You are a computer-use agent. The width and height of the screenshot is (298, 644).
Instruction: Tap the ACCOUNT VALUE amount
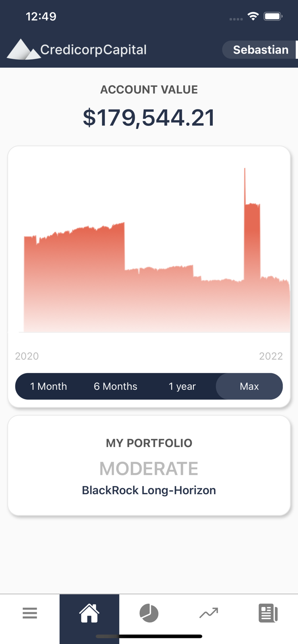pyautogui.click(x=149, y=116)
